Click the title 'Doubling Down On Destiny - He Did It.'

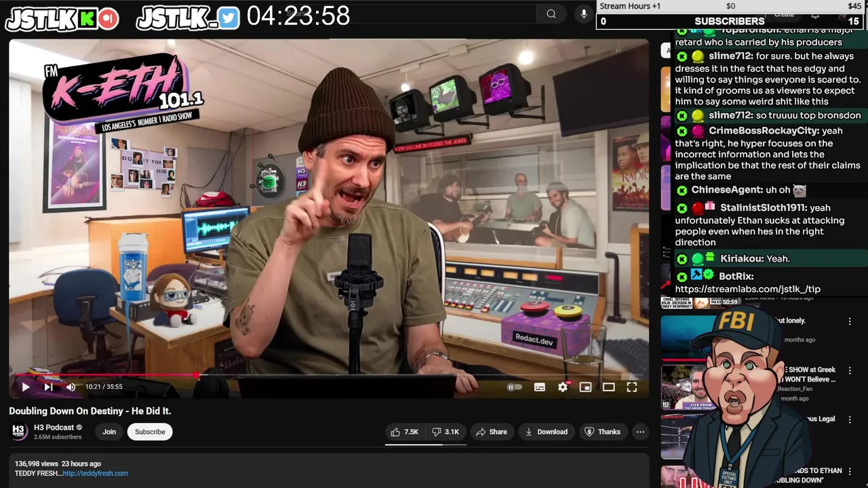point(90,411)
